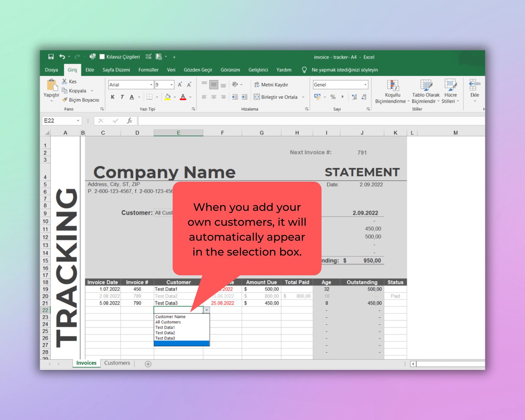
Task: Click the Biçim Boyacısı format painter
Action: (80, 100)
